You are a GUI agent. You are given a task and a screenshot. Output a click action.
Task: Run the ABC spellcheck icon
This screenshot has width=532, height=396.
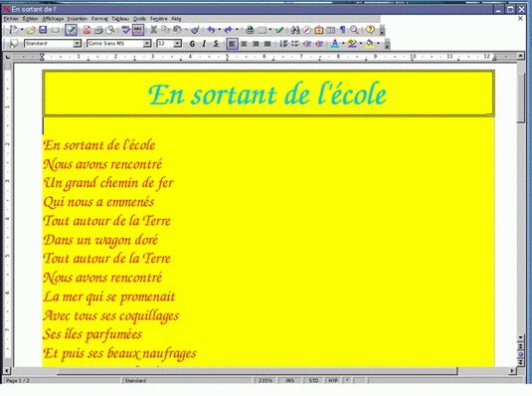(x=126, y=30)
